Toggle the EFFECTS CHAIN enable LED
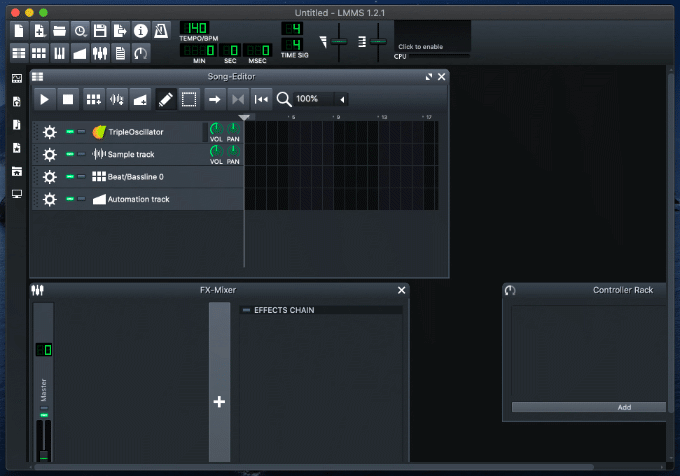Screen dimensions: 680x476 [x=247, y=310]
